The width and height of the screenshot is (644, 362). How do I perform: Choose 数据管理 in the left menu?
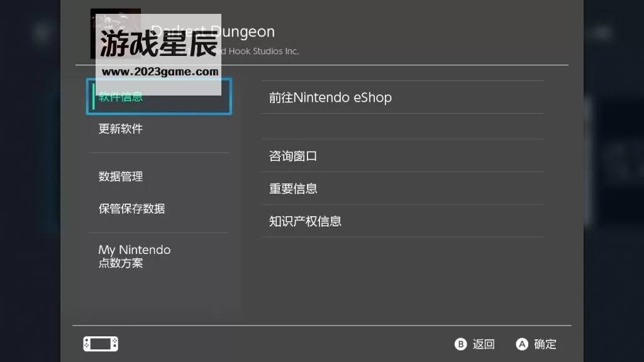[x=121, y=177]
